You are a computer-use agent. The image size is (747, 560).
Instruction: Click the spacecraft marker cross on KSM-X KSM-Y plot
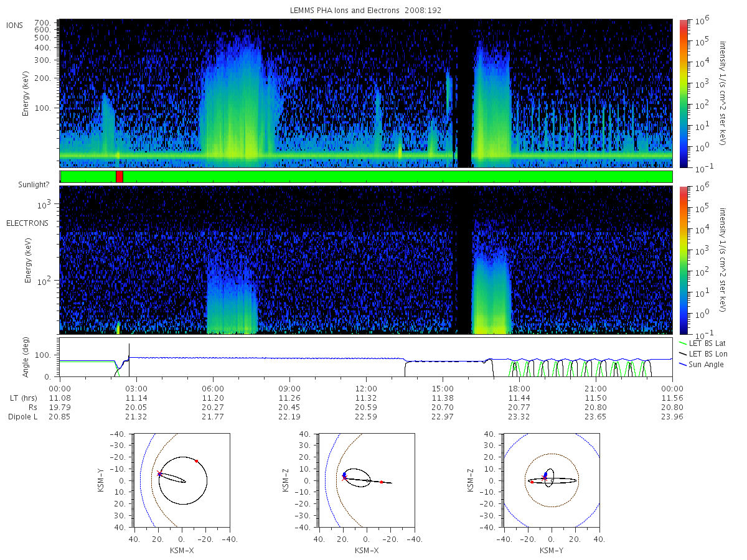[x=160, y=475]
